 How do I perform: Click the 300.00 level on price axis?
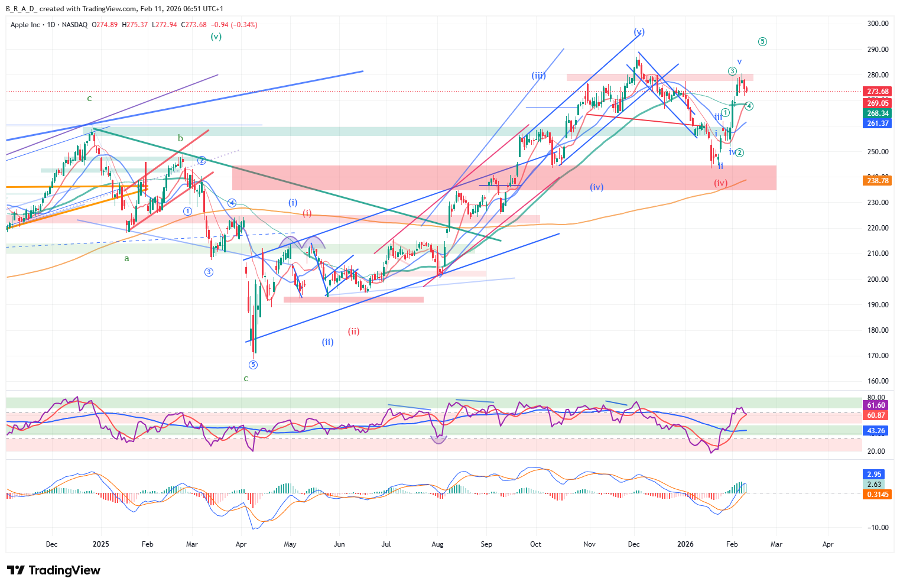point(878,24)
